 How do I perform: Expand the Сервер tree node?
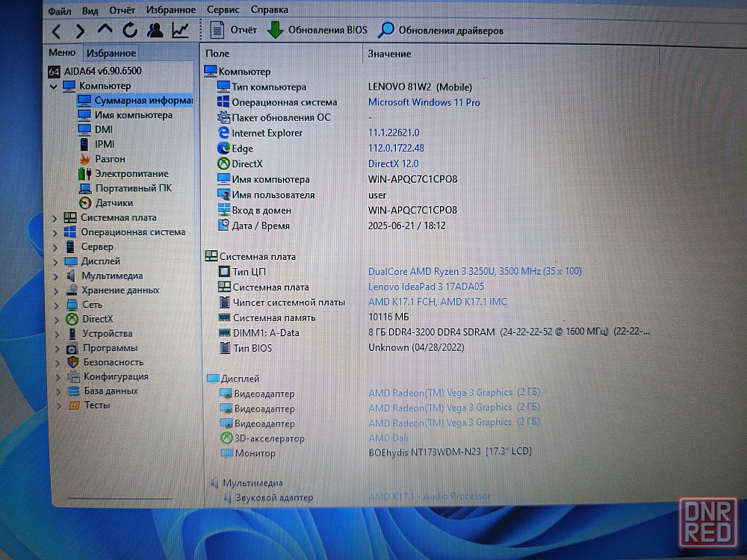click(x=55, y=248)
